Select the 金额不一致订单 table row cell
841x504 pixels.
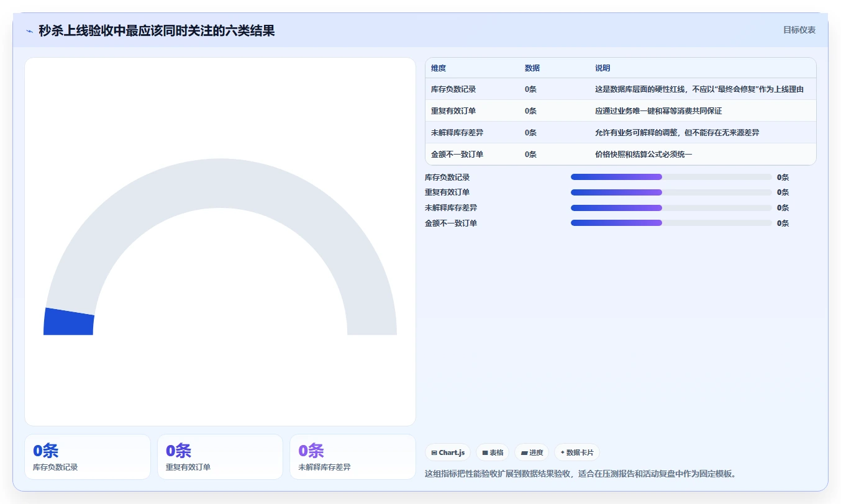pos(457,155)
